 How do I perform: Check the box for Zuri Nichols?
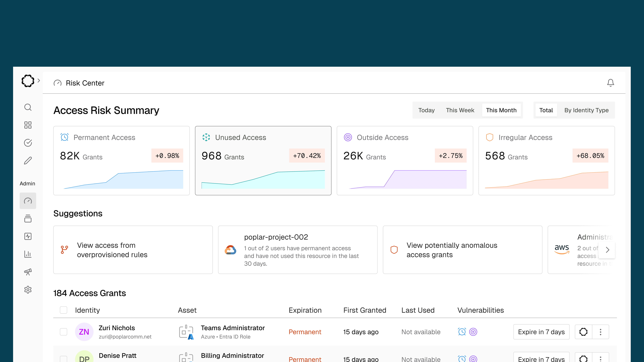(63, 332)
